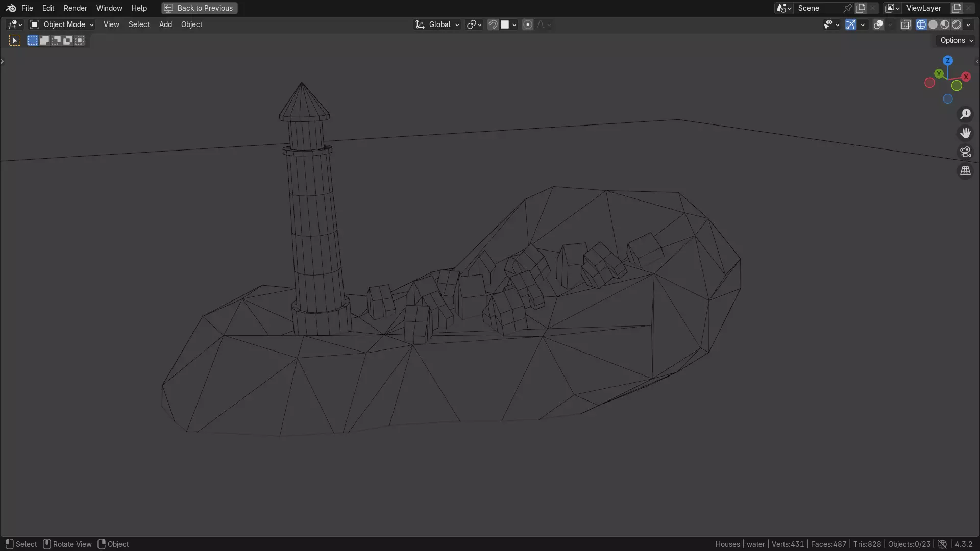Open the File menu
Viewport: 980px width, 551px height.
click(27, 8)
